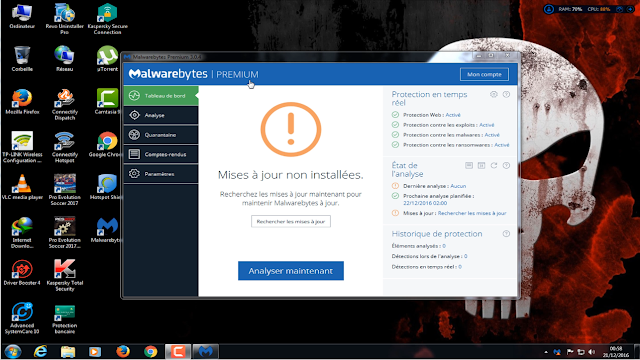Open Tableau de bord in Malwarebytes sidebar
This screenshot has width=640, height=360.
(161, 96)
